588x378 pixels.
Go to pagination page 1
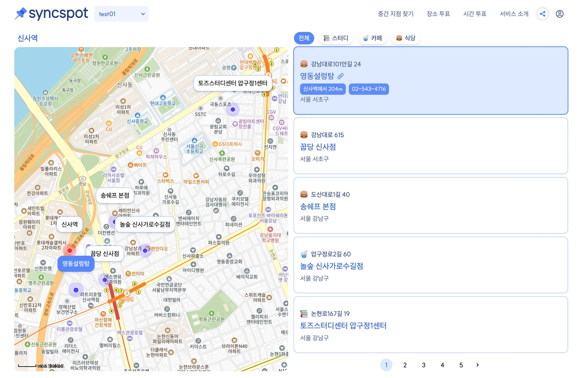point(386,365)
